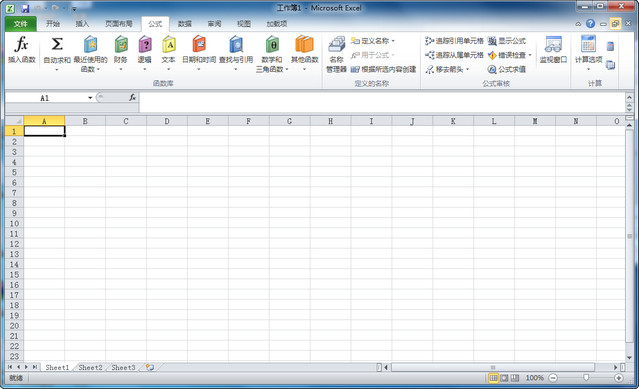This screenshot has width=639, height=389.
Task: Click the zoom slider handle
Action: tap(586, 378)
